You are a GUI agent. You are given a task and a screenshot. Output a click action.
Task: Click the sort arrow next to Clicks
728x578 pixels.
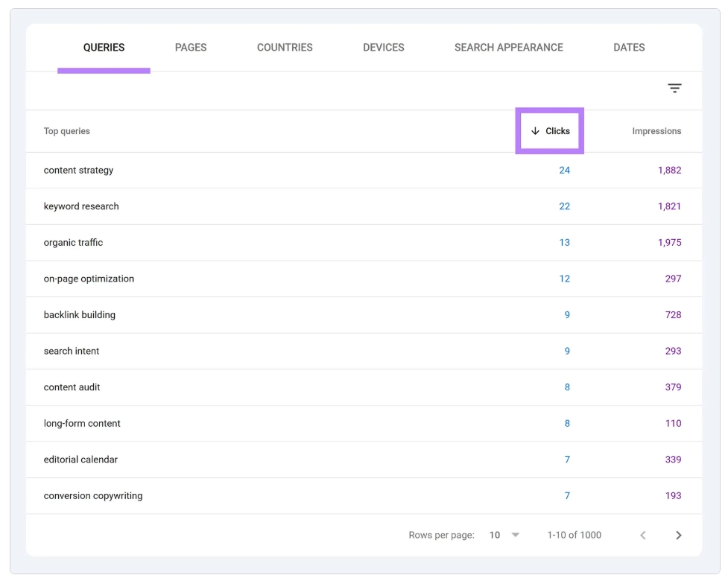[534, 130]
